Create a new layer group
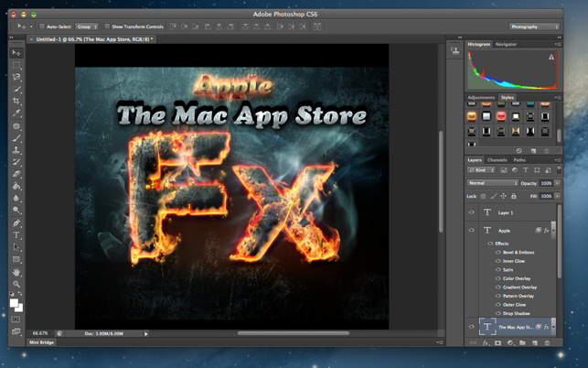The image size is (588, 368). 522,343
